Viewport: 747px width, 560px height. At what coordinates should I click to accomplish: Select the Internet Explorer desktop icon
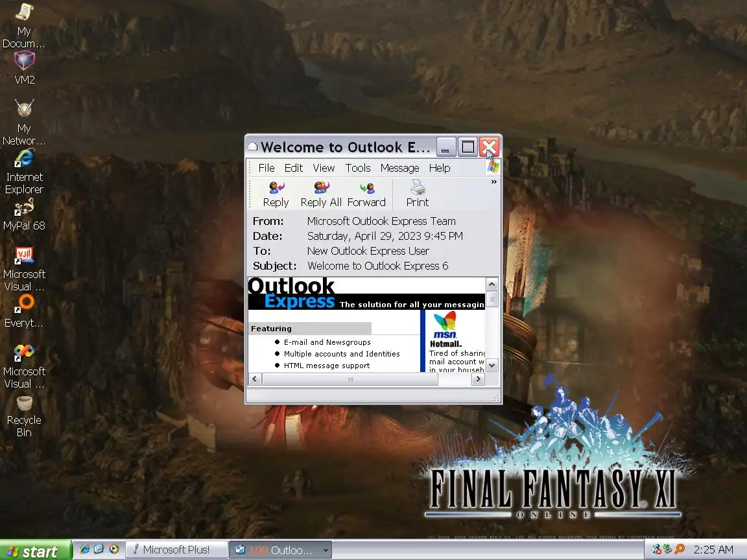click(x=24, y=172)
